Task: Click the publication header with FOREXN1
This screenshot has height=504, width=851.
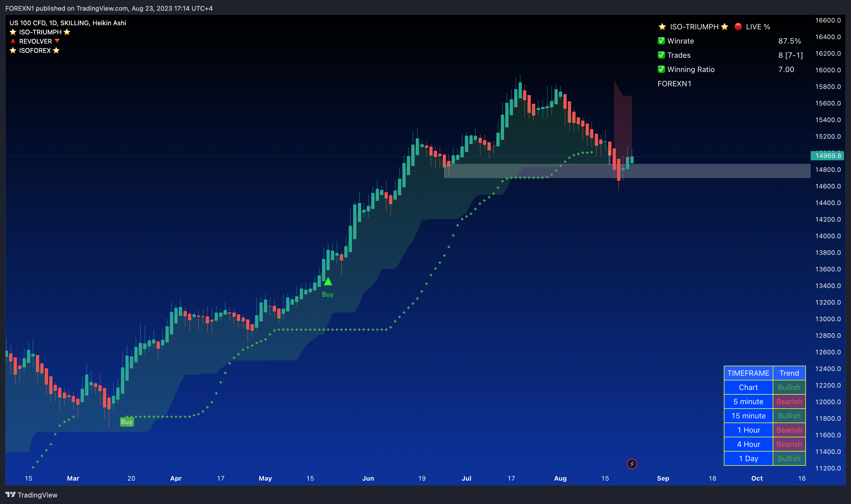Action: 109,8
